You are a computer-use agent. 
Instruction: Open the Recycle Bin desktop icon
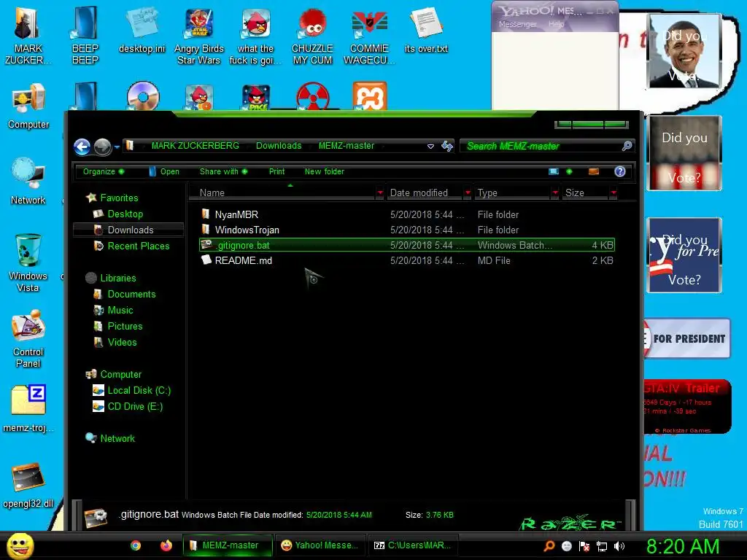point(28,262)
